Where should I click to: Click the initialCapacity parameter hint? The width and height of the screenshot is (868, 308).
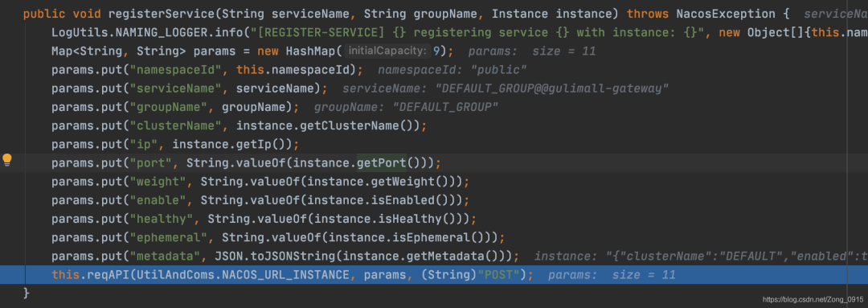point(387,51)
